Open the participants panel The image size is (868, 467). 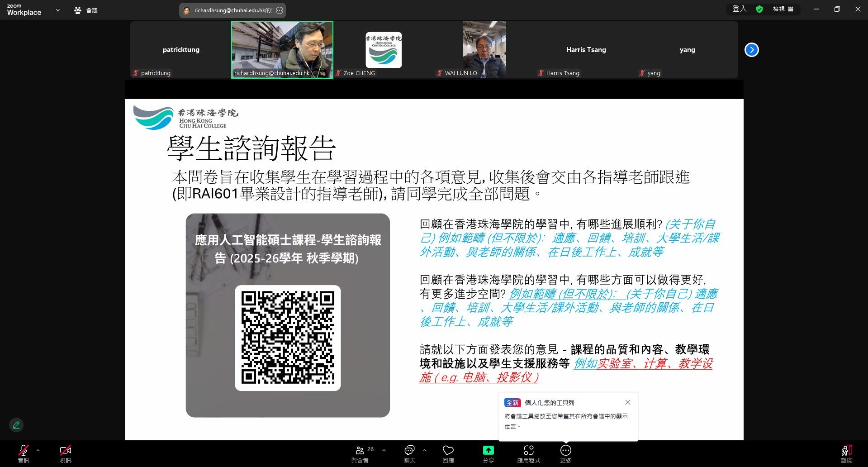click(360, 453)
